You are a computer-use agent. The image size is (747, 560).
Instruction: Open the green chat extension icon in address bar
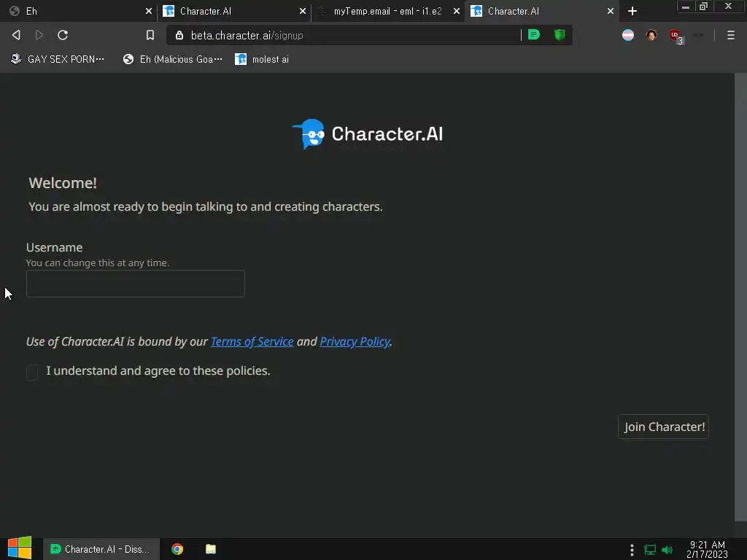pyautogui.click(x=534, y=35)
